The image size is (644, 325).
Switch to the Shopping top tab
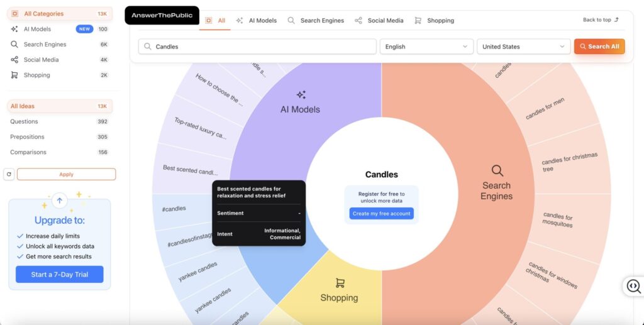pyautogui.click(x=434, y=21)
